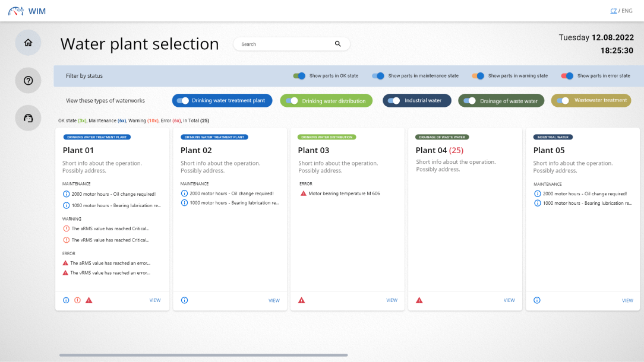644x362 pixels.
Task: Open the help question mark icon
Action: [28, 81]
